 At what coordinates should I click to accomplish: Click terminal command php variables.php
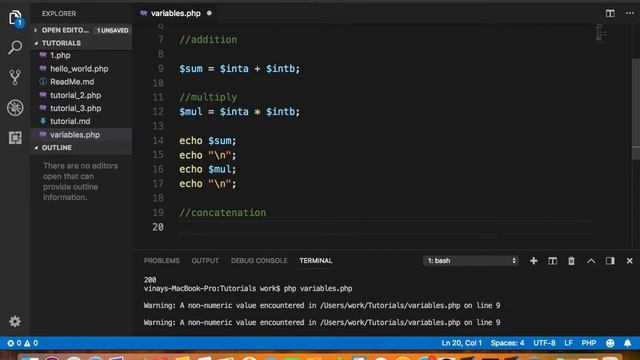coord(318,289)
